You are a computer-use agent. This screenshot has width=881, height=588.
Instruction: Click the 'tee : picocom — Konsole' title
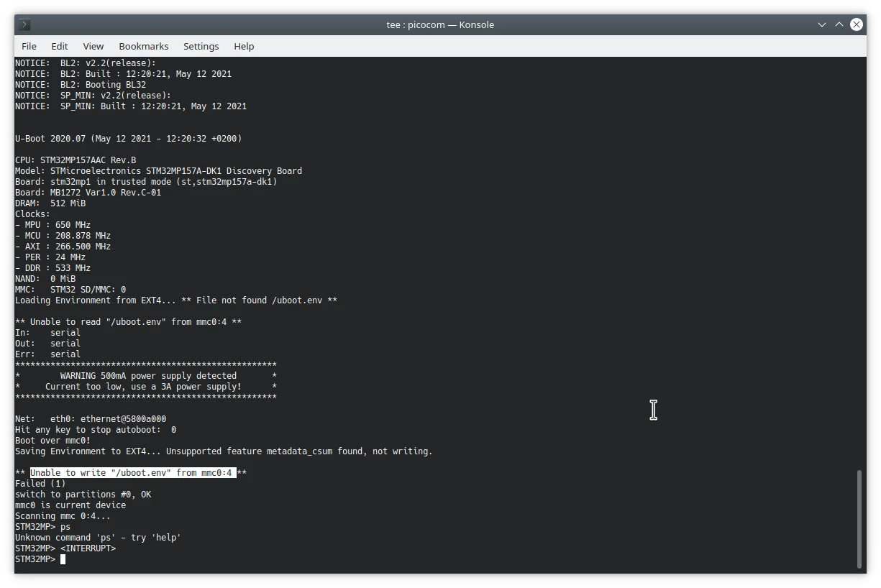pos(440,24)
